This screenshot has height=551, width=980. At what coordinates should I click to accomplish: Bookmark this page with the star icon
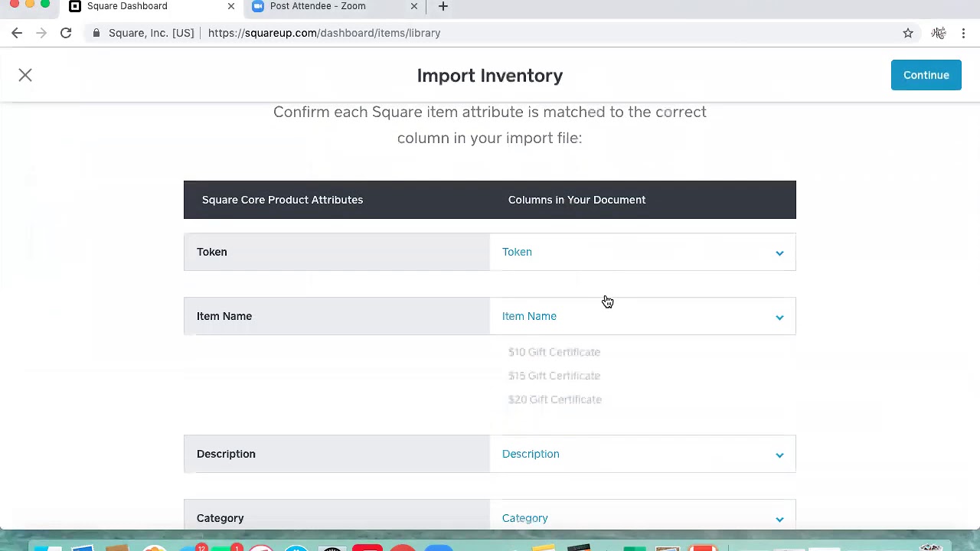908,33
